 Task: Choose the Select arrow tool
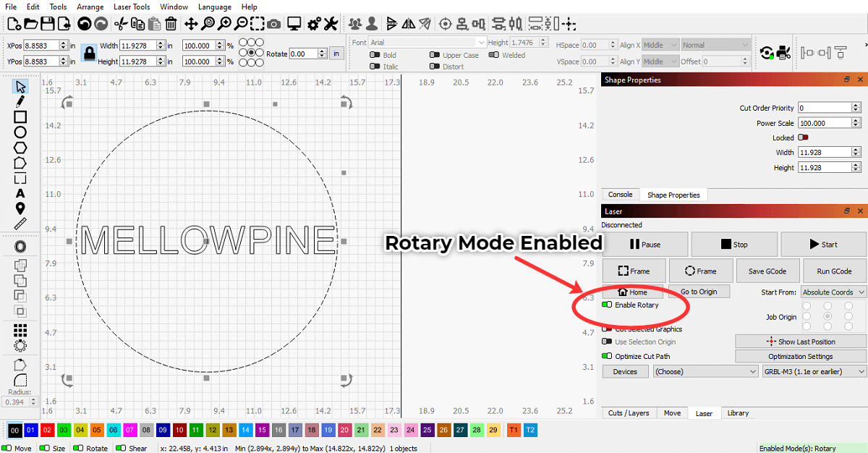20,87
